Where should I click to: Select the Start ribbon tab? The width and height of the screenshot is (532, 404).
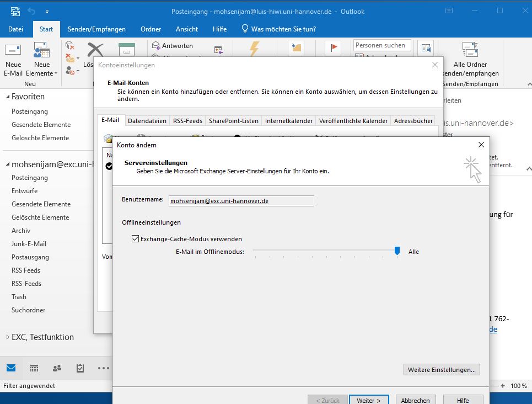[46, 29]
